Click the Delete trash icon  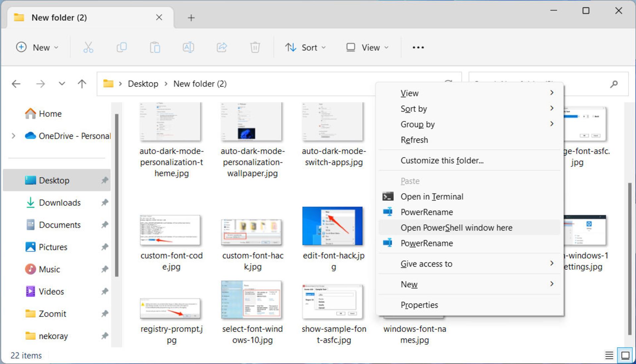[255, 47]
